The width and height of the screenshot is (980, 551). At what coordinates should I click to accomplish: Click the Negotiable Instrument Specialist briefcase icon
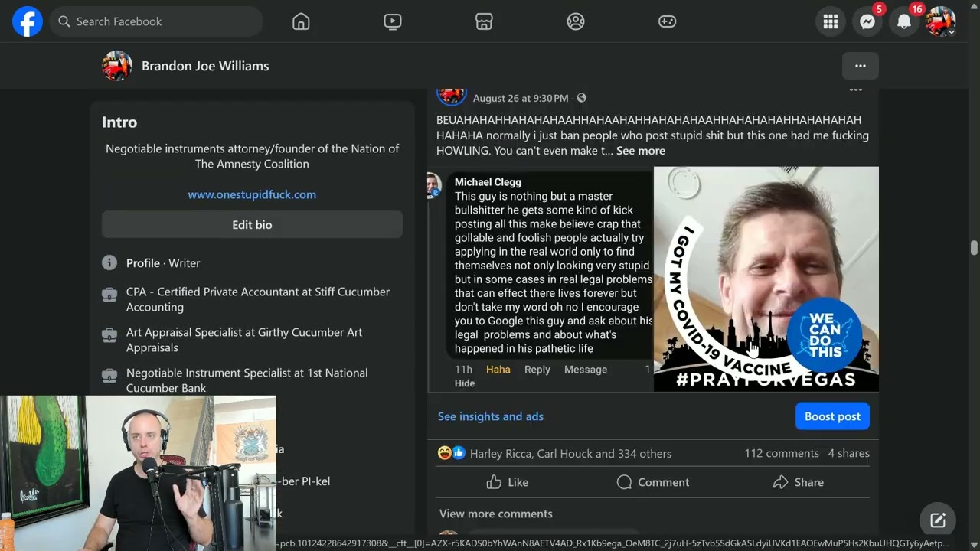click(x=109, y=376)
